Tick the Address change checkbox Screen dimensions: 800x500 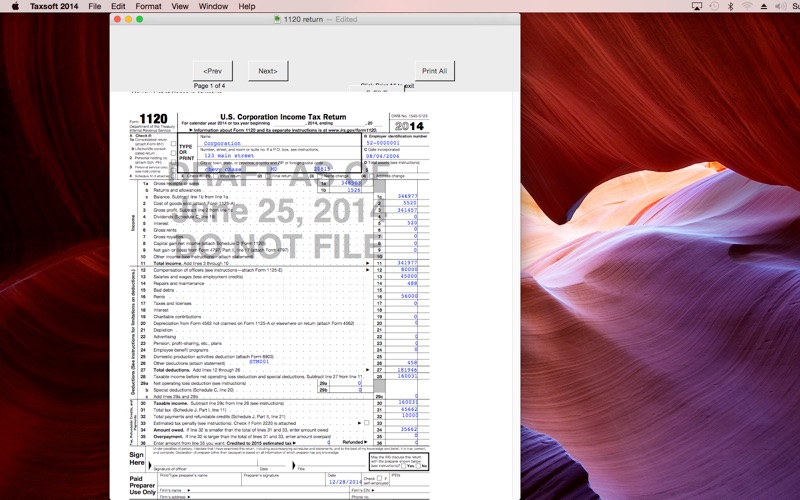tap(372, 176)
